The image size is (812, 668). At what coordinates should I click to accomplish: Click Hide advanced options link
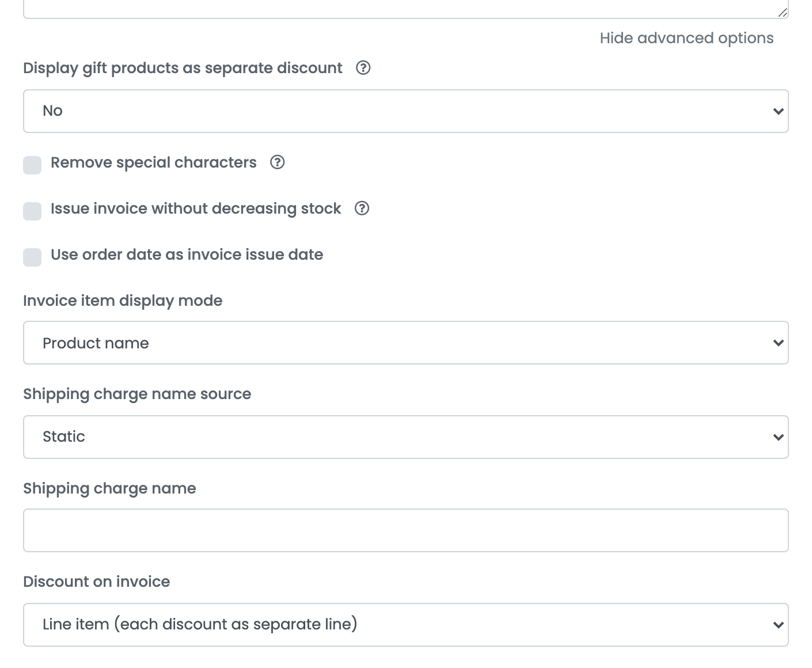tap(686, 38)
